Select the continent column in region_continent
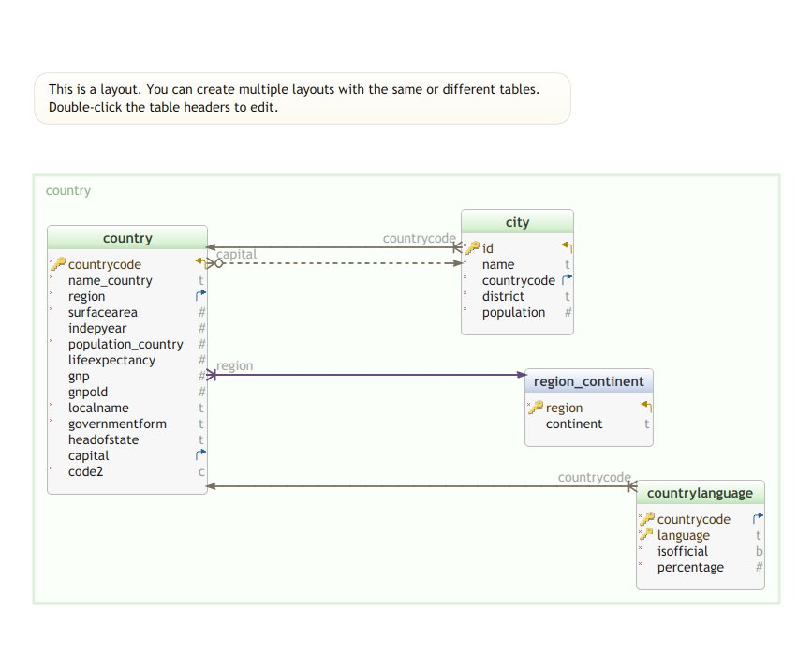 (x=574, y=424)
